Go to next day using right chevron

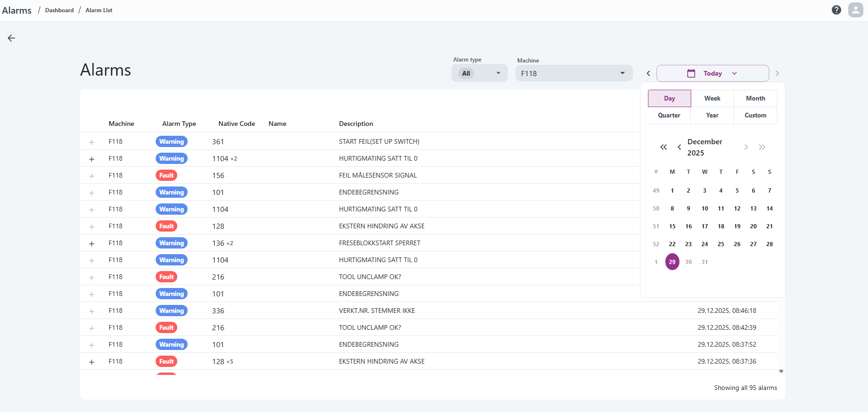click(777, 73)
